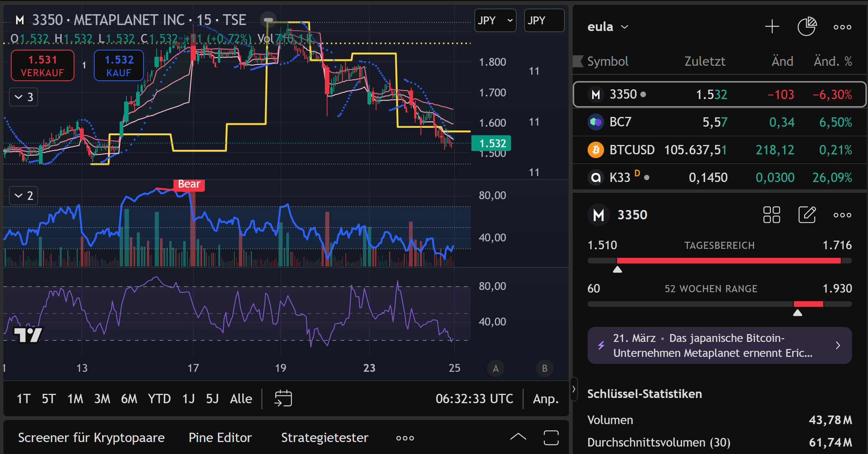Maximize the bottom panel square icon
Screen dimensions: 868x454
coord(551,438)
